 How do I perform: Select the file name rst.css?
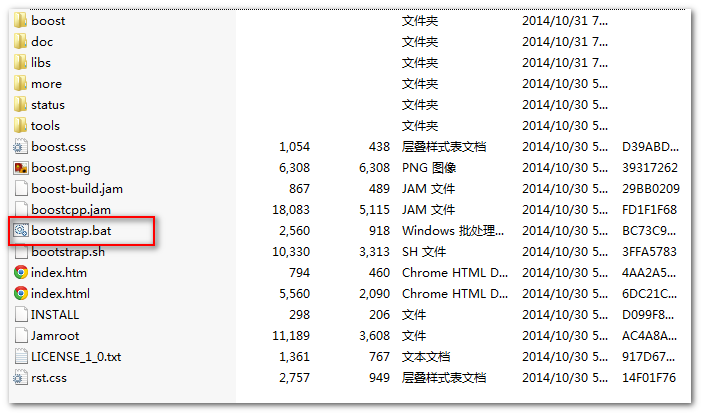pyautogui.click(x=49, y=378)
